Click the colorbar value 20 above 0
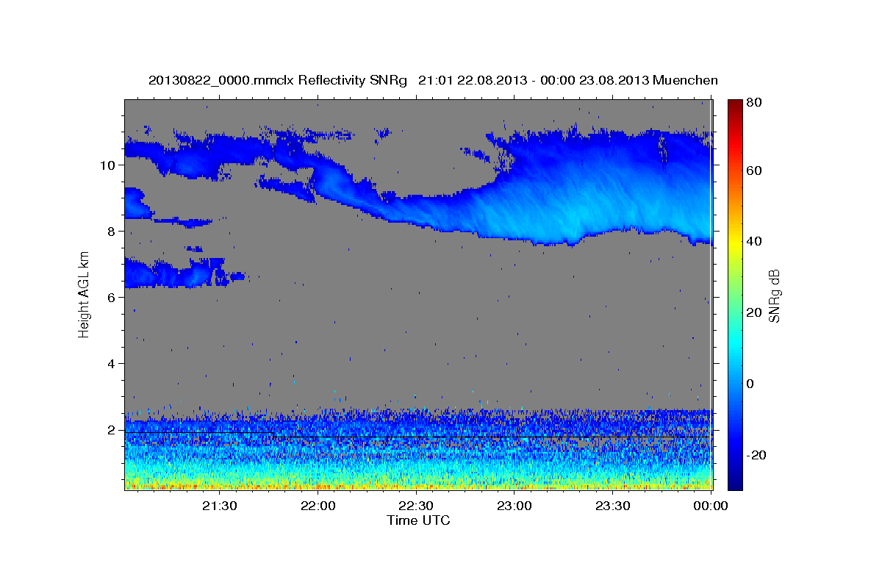The width and height of the screenshot is (882, 588). [x=753, y=313]
